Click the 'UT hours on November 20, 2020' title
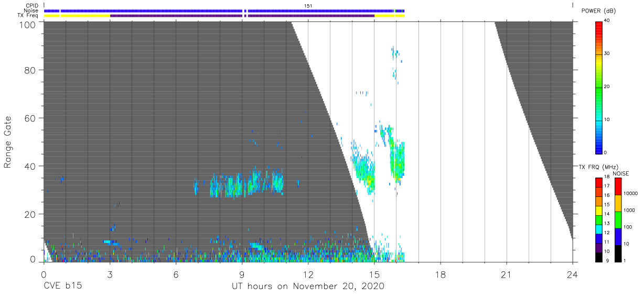This screenshot has width=644, height=297. 308,287
